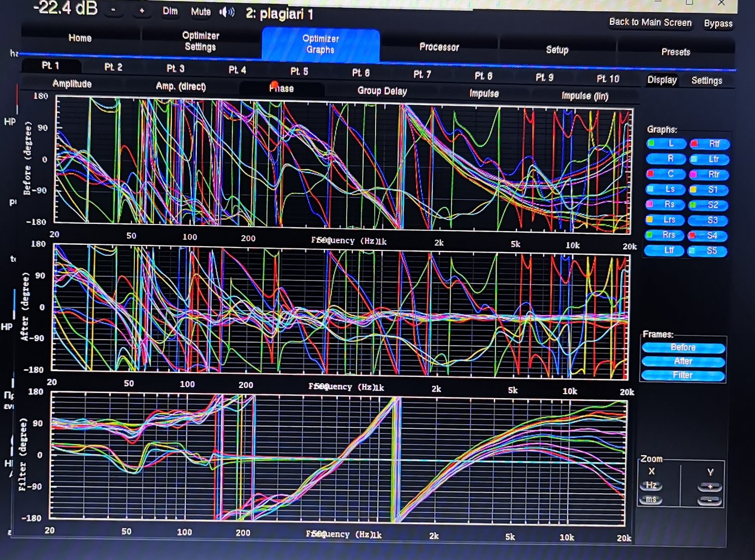Image resolution: width=755 pixels, height=560 pixels.
Task: Select measurement point Pt. 5 tab
Action: click(299, 72)
